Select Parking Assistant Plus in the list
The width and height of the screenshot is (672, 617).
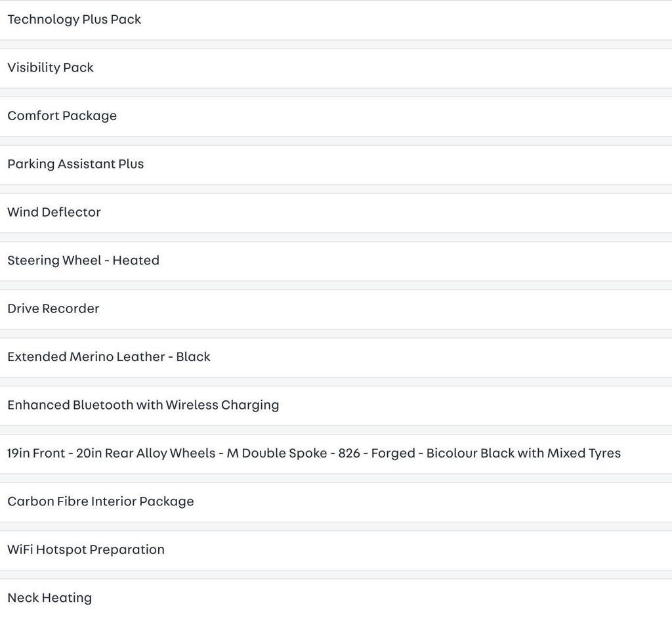pyautogui.click(x=336, y=165)
